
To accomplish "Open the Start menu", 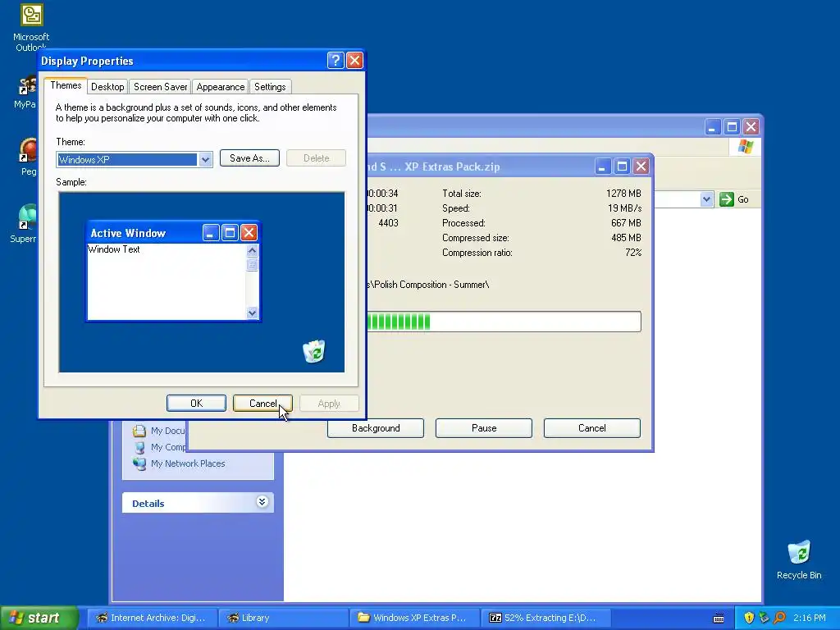I will [39, 618].
